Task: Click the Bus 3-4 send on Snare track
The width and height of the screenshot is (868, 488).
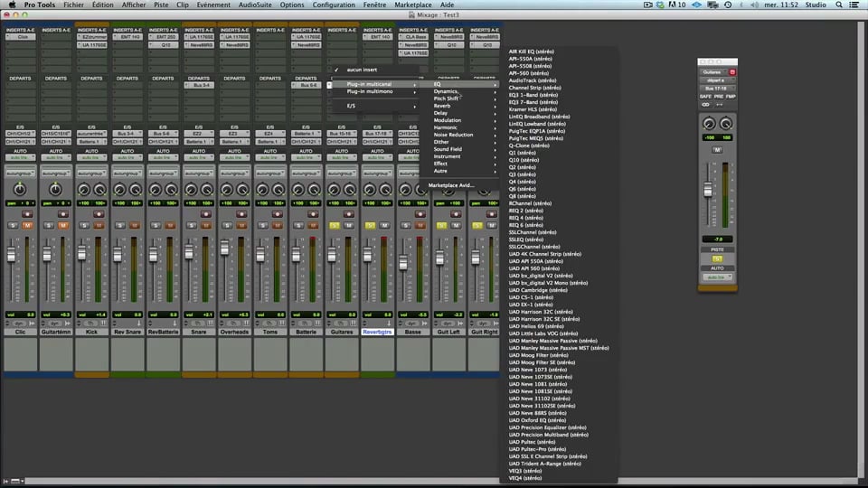Action: [x=199, y=85]
